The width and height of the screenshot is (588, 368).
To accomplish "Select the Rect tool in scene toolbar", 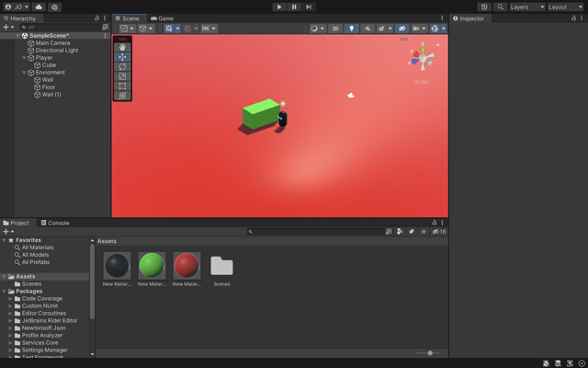I will coord(122,86).
